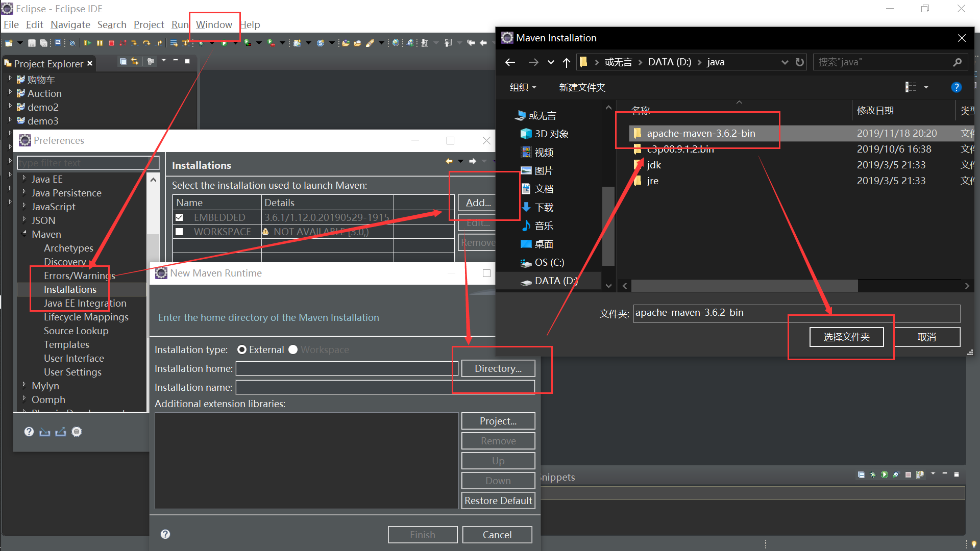Click the Coverage run icon
The height and width of the screenshot is (551, 980).
click(248, 43)
